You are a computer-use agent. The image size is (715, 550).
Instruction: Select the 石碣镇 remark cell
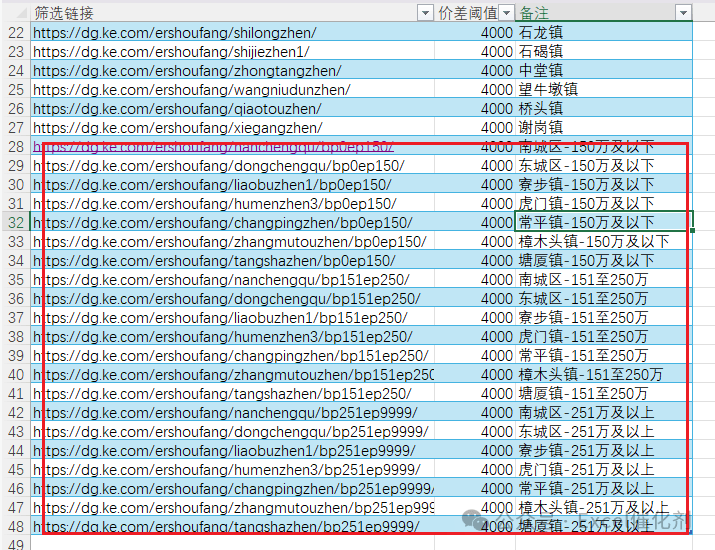pos(604,52)
